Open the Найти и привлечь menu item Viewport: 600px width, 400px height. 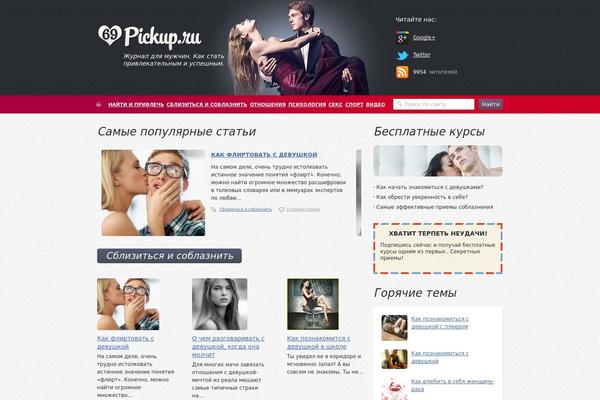136,104
